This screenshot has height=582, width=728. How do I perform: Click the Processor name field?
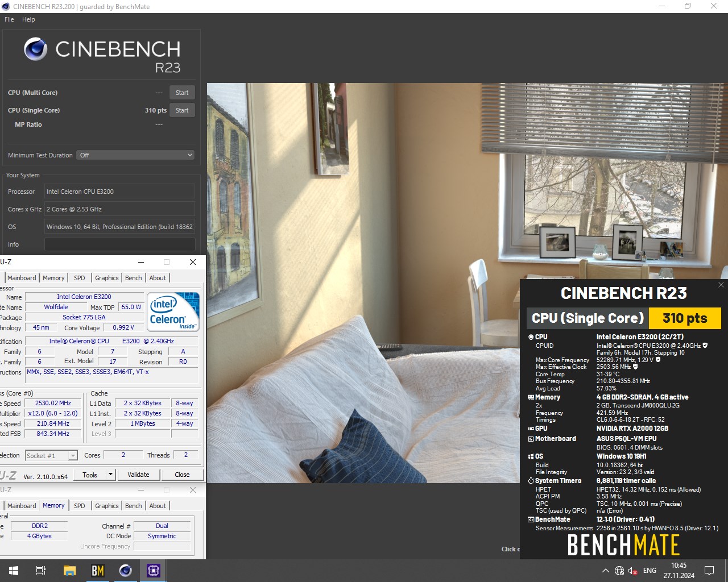tap(120, 192)
